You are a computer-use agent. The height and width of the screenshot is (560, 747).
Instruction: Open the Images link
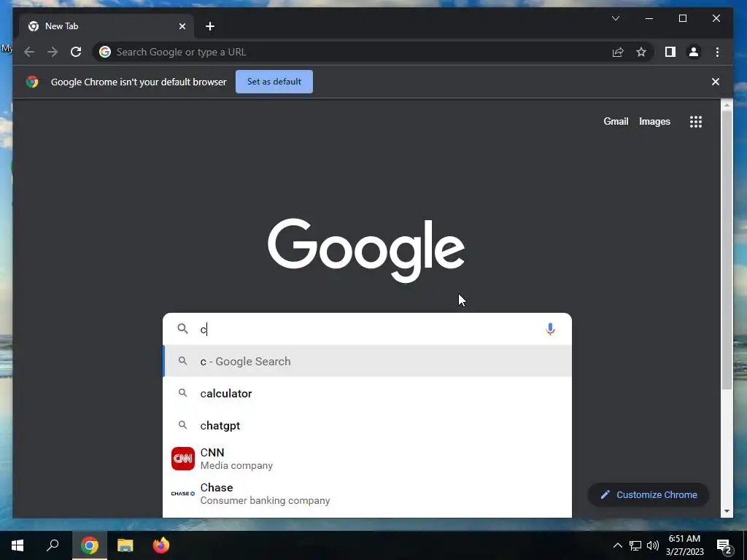point(654,122)
